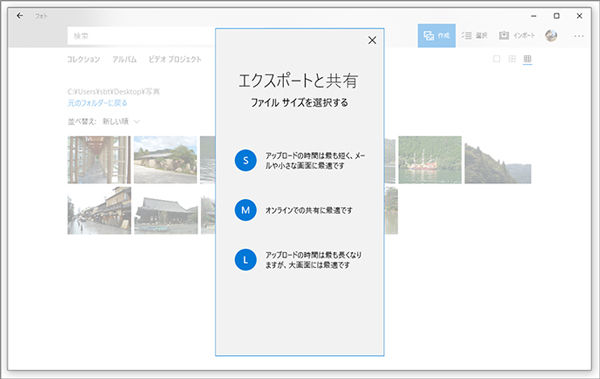This screenshot has width=600, height=379.
Task: Choose the L large file size option
Action: click(245, 260)
